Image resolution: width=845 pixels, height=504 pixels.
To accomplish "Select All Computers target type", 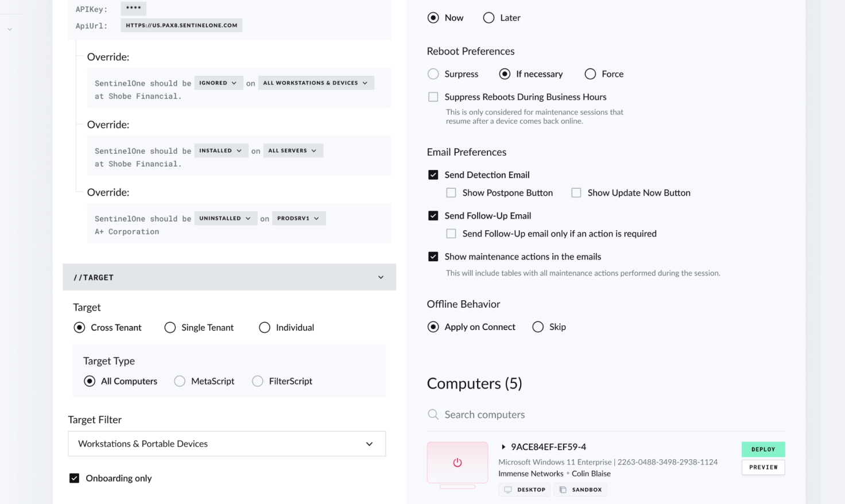I will tap(90, 381).
